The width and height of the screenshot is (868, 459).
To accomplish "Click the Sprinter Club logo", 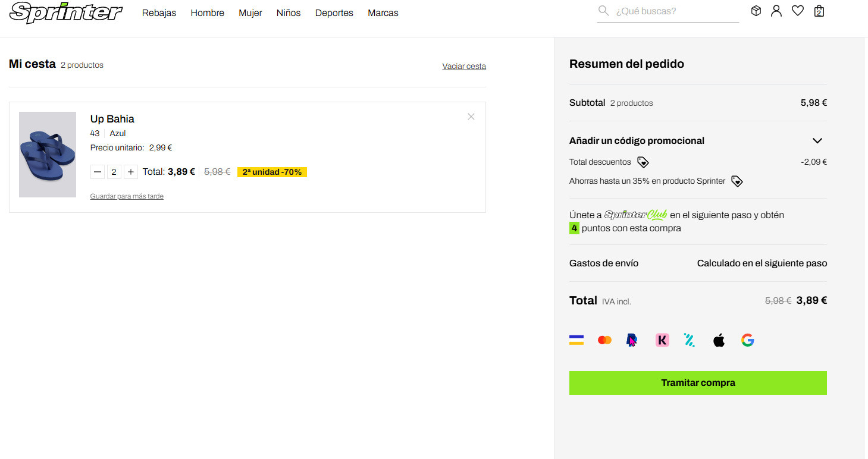I will coord(635,215).
